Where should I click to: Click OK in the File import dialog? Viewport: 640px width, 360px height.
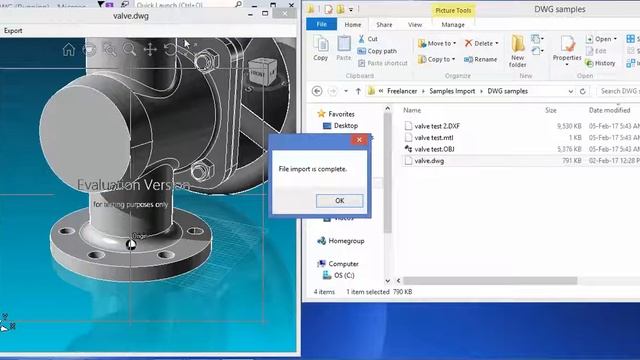[340, 200]
